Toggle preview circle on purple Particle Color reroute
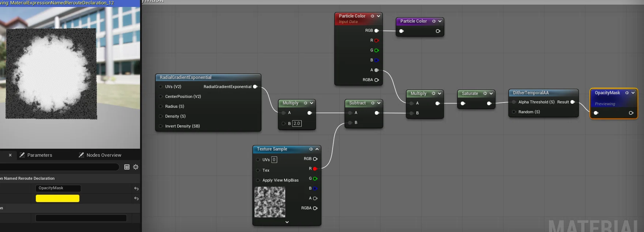 (434, 21)
